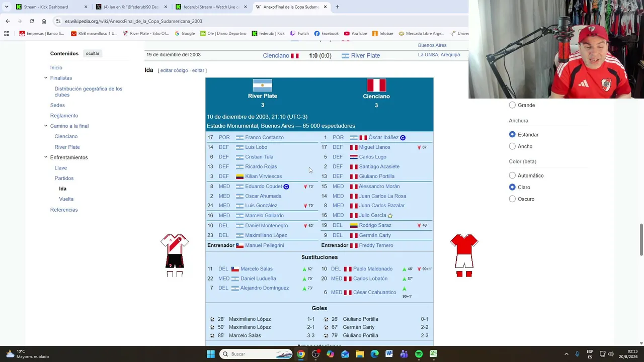
Task: Click the Argentina flag above River Plate
Action: tap(263, 85)
